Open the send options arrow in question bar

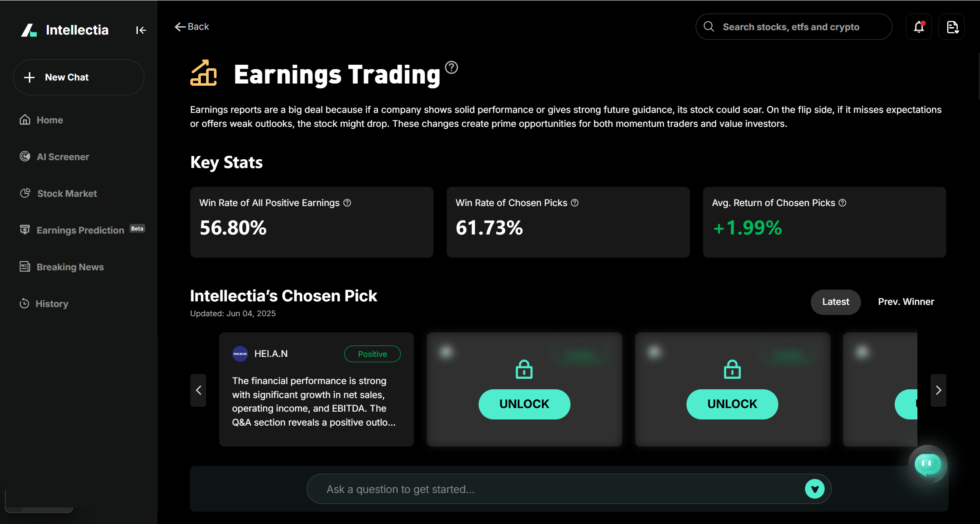click(815, 489)
